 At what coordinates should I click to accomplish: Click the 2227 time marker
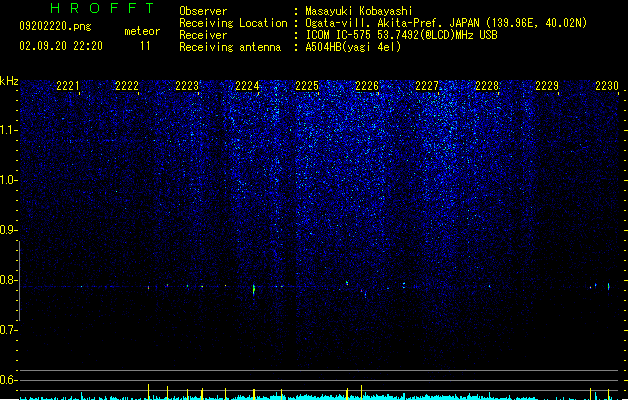427,86
